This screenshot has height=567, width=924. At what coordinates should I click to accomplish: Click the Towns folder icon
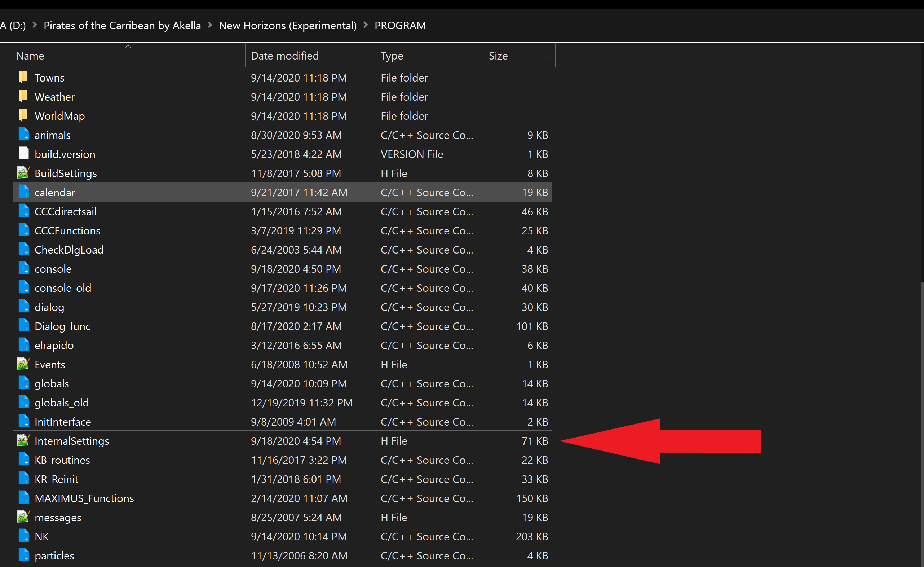[23, 77]
